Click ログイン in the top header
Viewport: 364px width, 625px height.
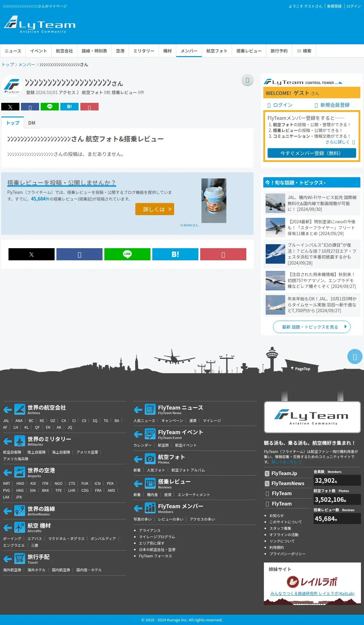tap(354, 6)
